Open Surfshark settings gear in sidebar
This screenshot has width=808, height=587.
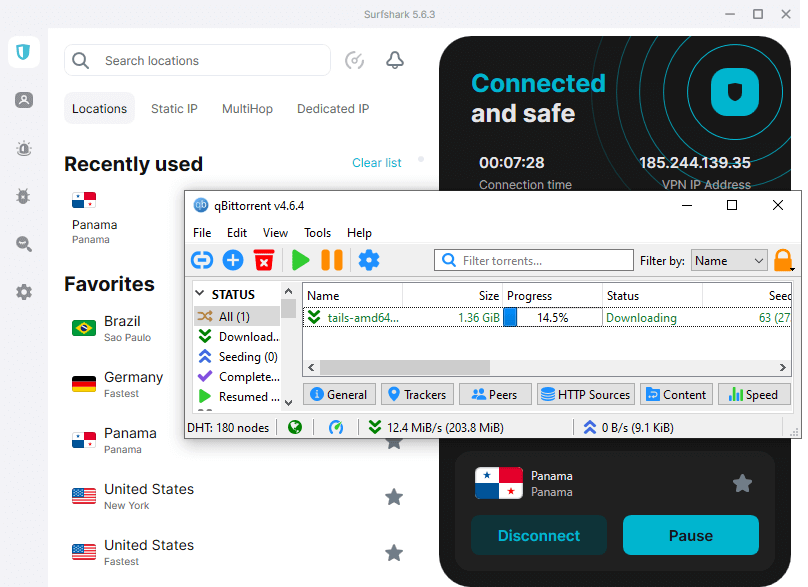24,292
